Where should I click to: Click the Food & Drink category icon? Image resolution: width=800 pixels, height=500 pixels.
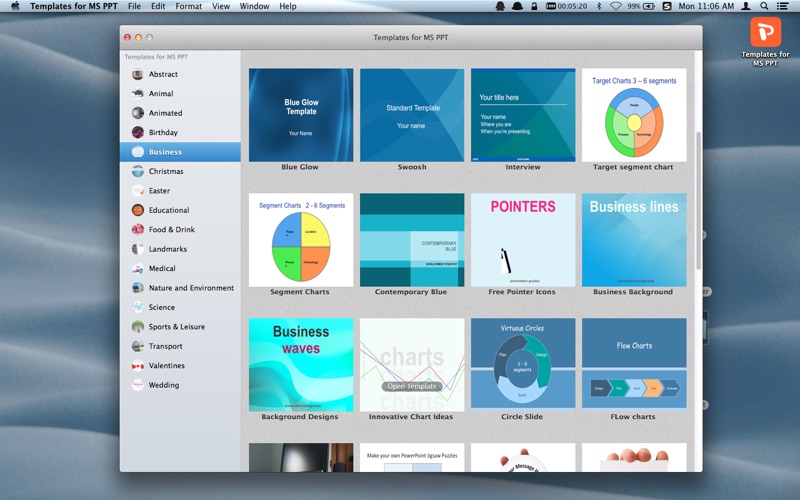tap(138, 230)
